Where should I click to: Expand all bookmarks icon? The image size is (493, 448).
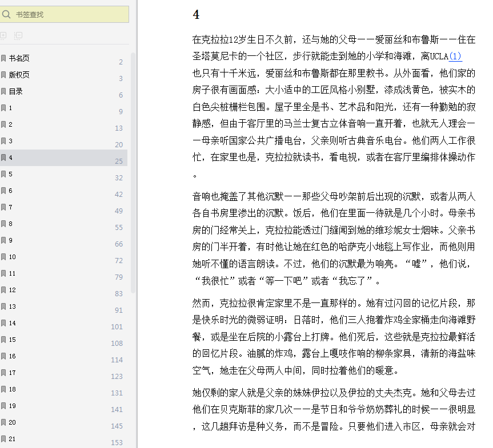click(3, 35)
